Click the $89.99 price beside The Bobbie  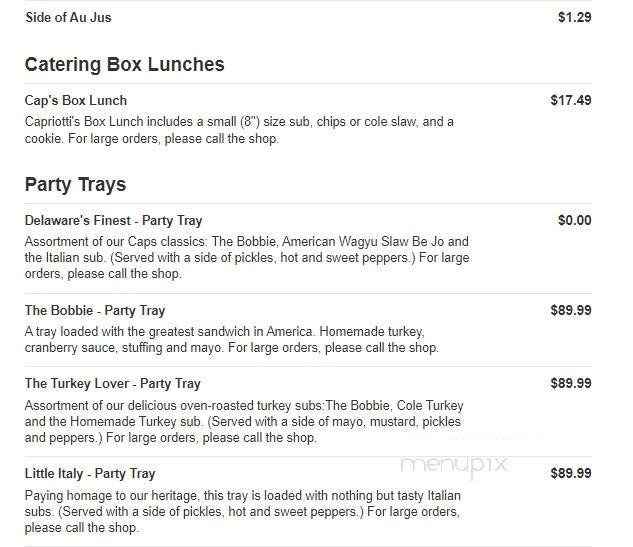click(571, 310)
